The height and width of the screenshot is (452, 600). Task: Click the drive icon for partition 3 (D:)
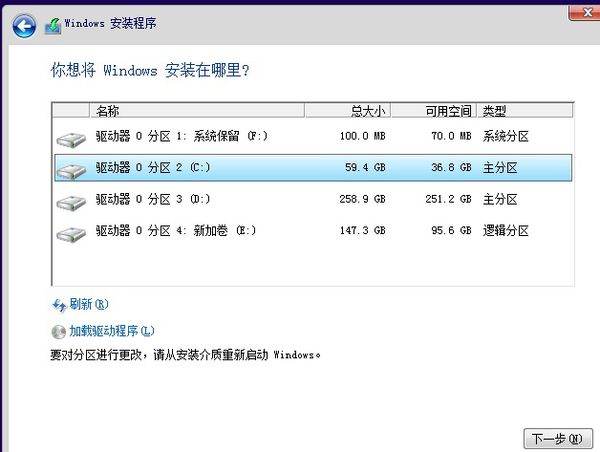tap(71, 203)
